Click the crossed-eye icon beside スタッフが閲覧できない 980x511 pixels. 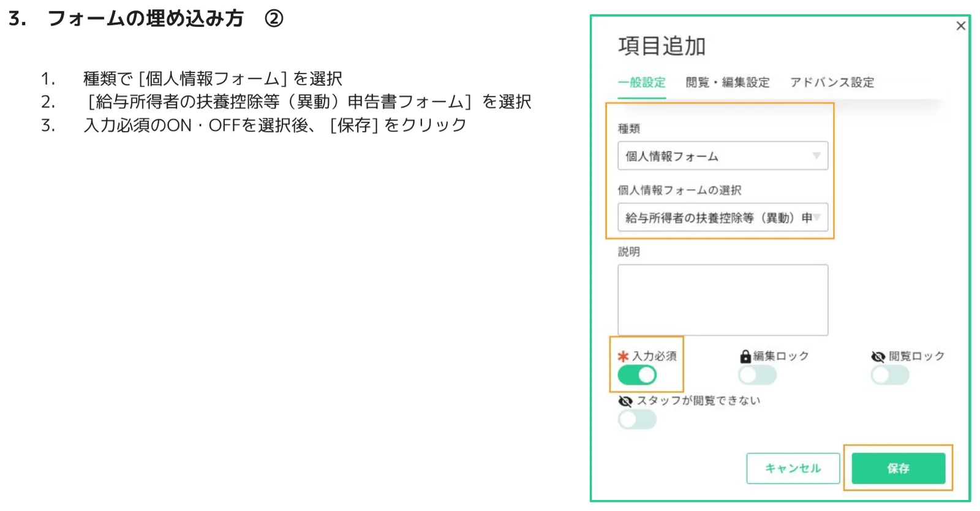[x=625, y=401]
